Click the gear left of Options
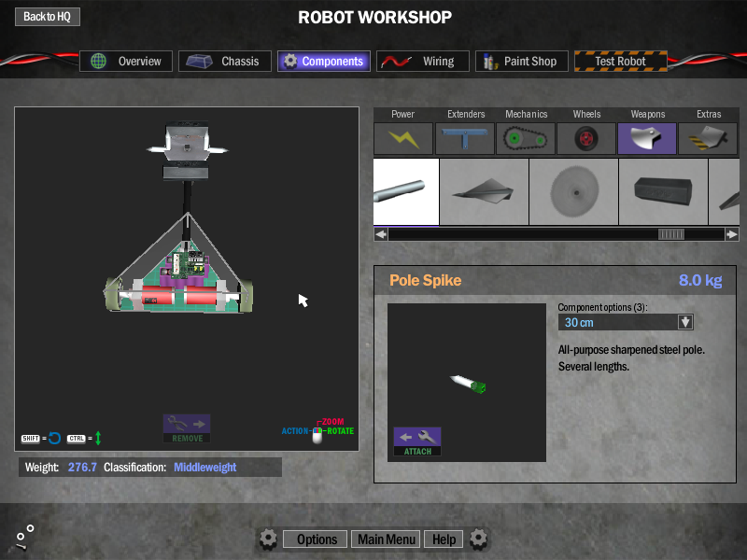 tap(268, 539)
